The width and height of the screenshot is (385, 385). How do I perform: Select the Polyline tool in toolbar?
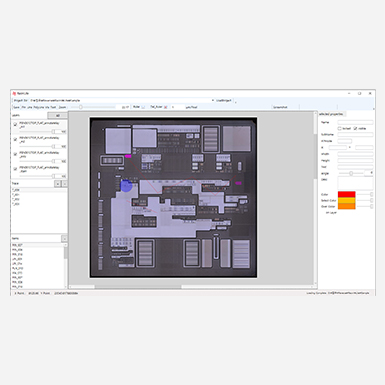click(39, 107)
